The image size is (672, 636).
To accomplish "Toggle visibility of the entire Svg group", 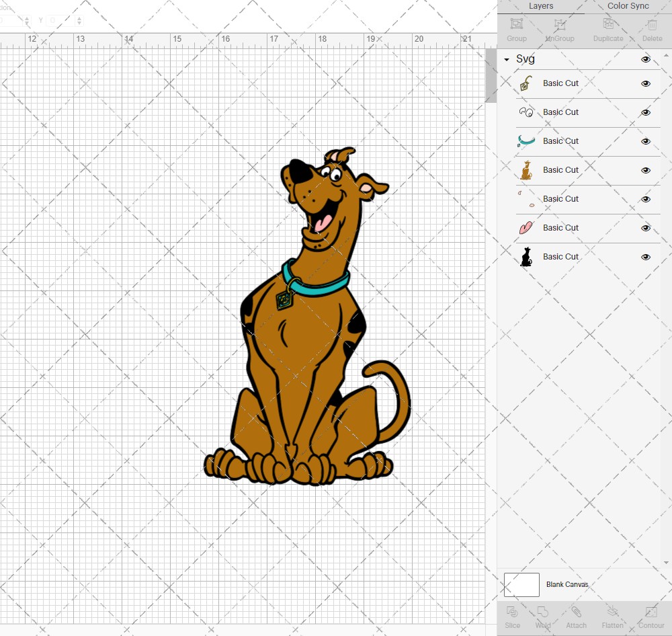I will click(x=645, y=59).
